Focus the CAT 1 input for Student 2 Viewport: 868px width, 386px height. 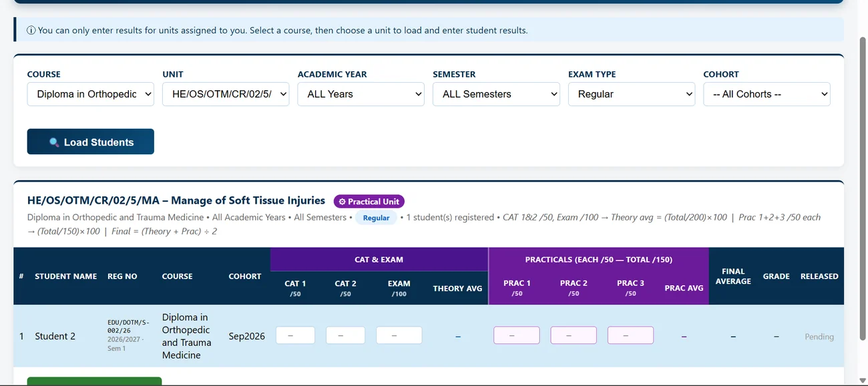[295, 335]
